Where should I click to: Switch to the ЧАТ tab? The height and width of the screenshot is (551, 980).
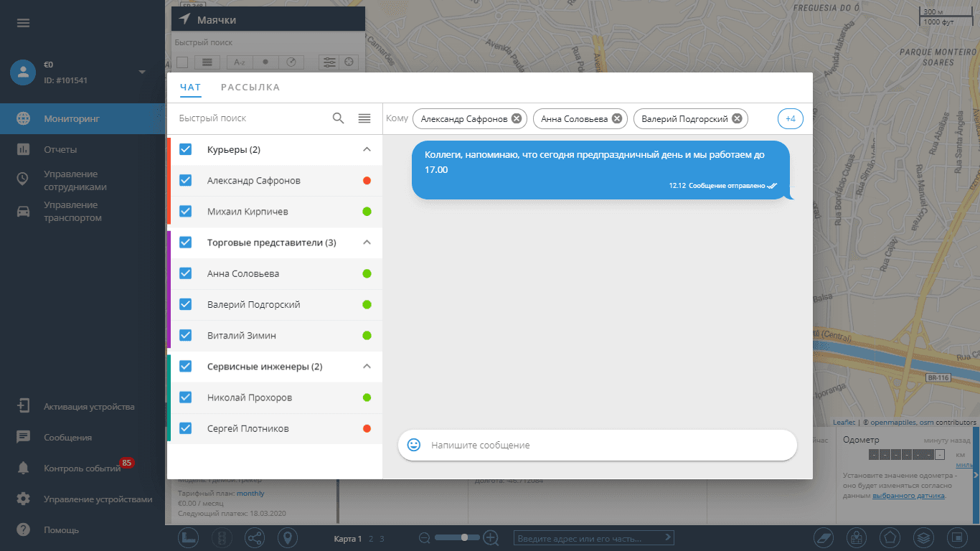tap(190, 88)
